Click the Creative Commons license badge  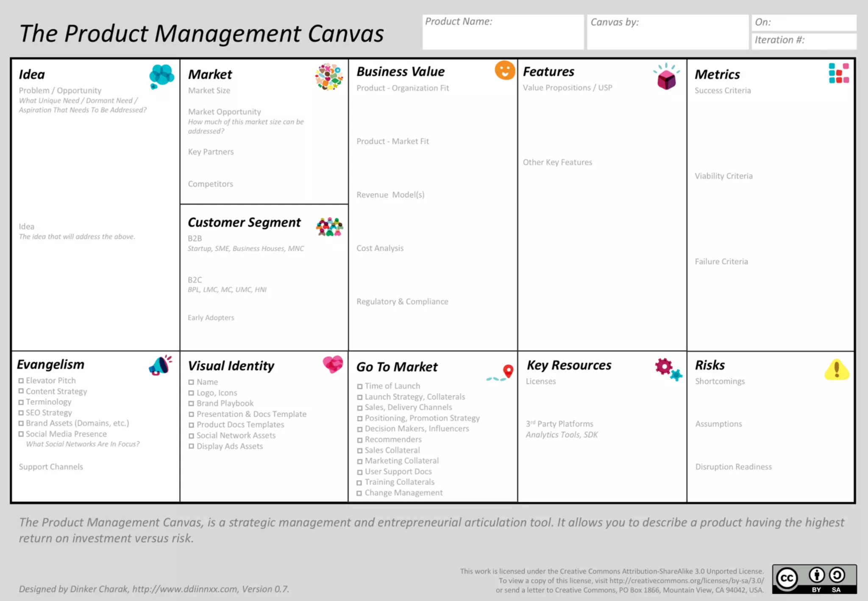814,579
